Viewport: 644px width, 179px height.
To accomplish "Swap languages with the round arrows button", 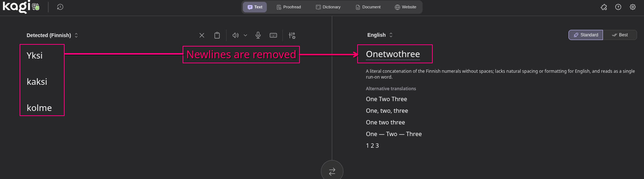I will tap(332, 171).
